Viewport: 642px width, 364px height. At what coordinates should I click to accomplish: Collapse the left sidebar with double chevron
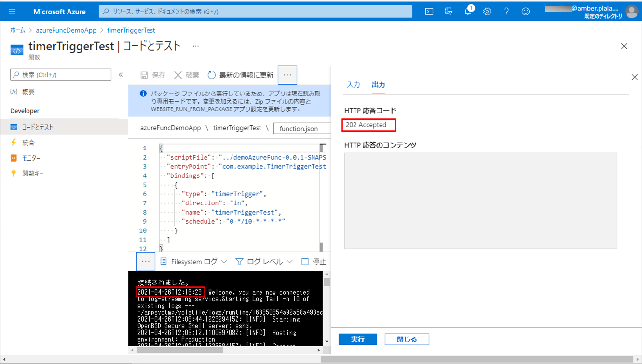pos(121,75)
